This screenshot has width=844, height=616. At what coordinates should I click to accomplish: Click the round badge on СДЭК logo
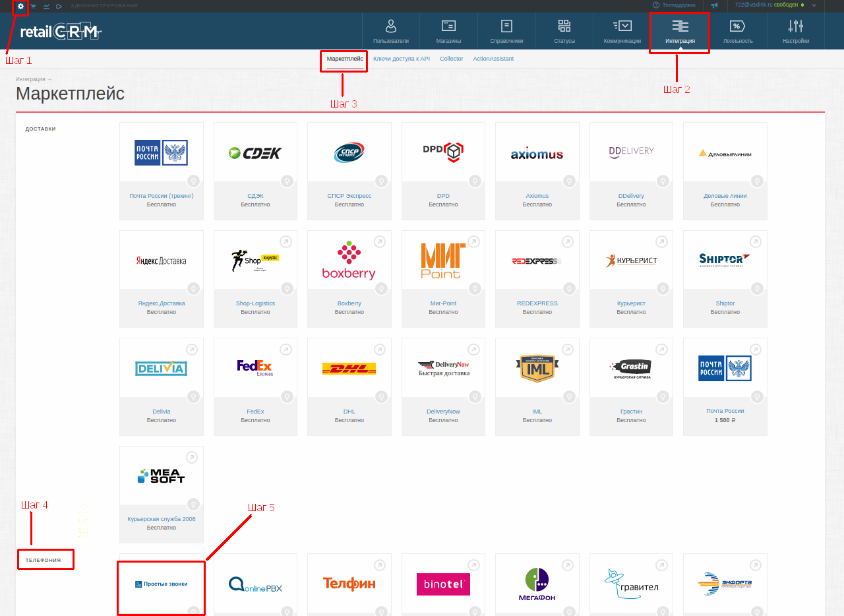287,181
